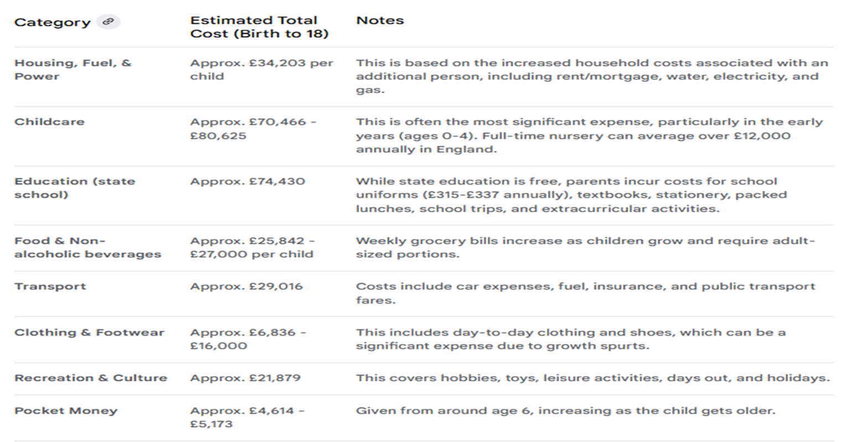Select the Pocket Money row label
This screenshot has height=442, width=868.
[x=65, y=410]
